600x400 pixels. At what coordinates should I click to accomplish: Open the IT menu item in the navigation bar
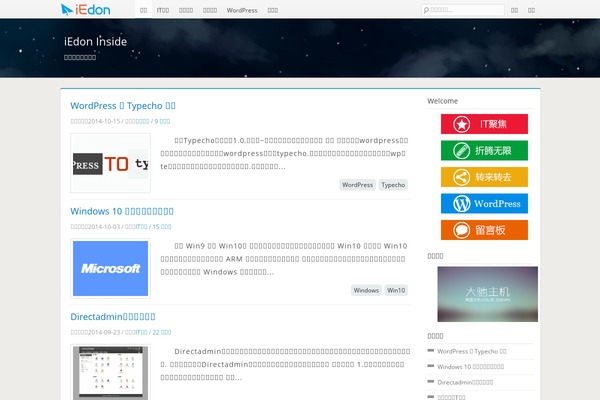[x=163, y=10]
